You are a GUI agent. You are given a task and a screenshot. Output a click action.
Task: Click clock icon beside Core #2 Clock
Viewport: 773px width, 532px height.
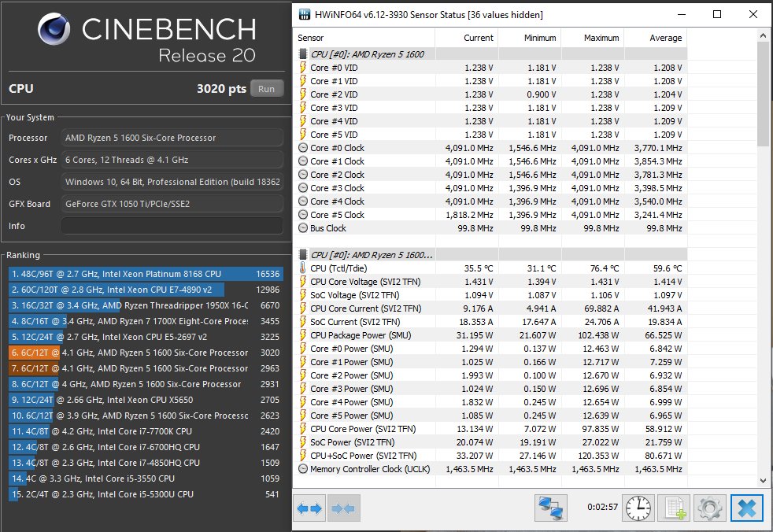pyautogui.click(x=303, y=175)
